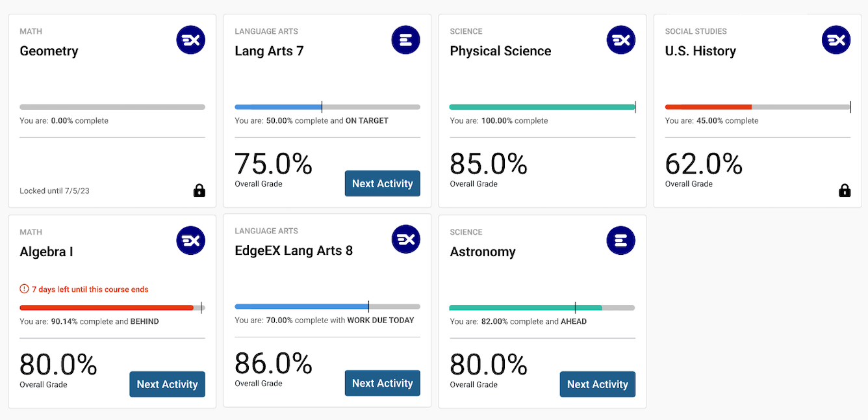Screen dimensions: 868x420
Task: Click the red warning icon on Algebra I
Action: 24,289
